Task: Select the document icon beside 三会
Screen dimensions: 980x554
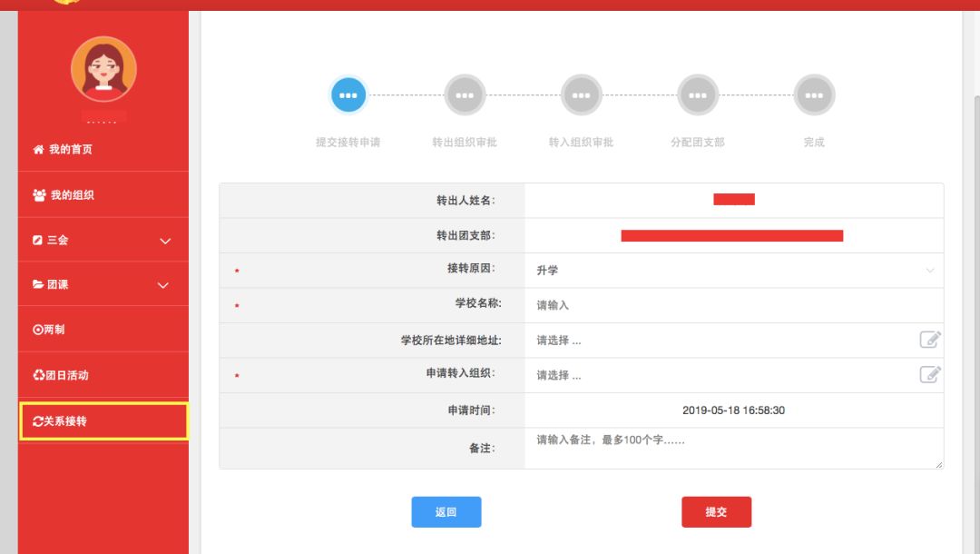Action: 36,240
